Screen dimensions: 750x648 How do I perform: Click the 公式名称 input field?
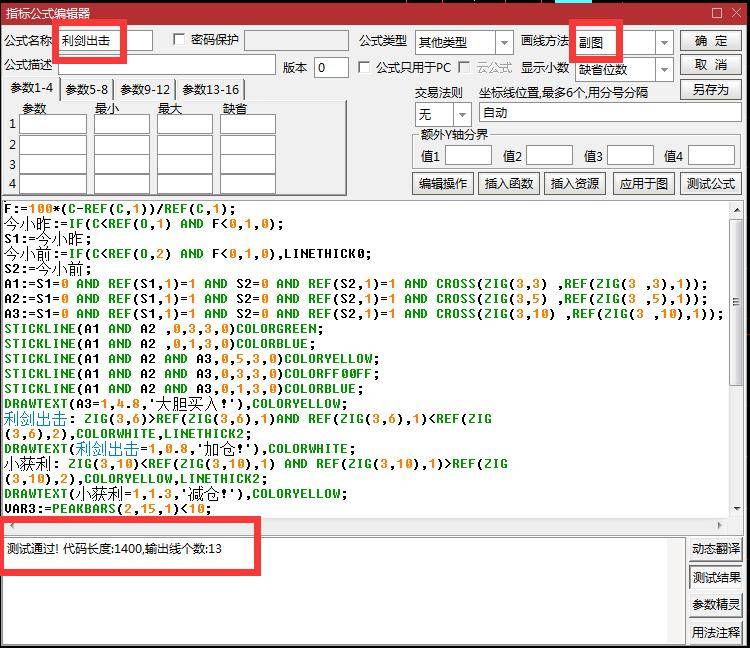(x=105, y=41)
